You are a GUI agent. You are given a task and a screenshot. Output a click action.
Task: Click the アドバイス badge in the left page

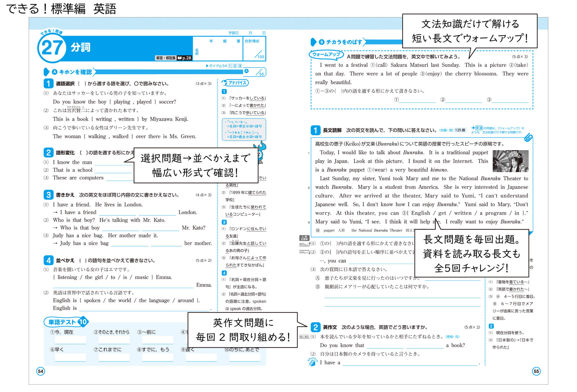235,83
